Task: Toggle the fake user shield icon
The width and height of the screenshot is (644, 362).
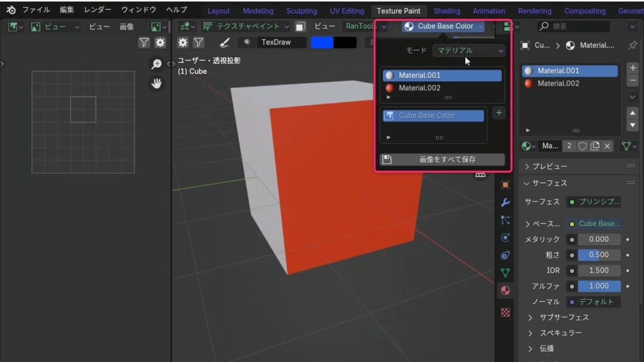Action: (582, 146)
